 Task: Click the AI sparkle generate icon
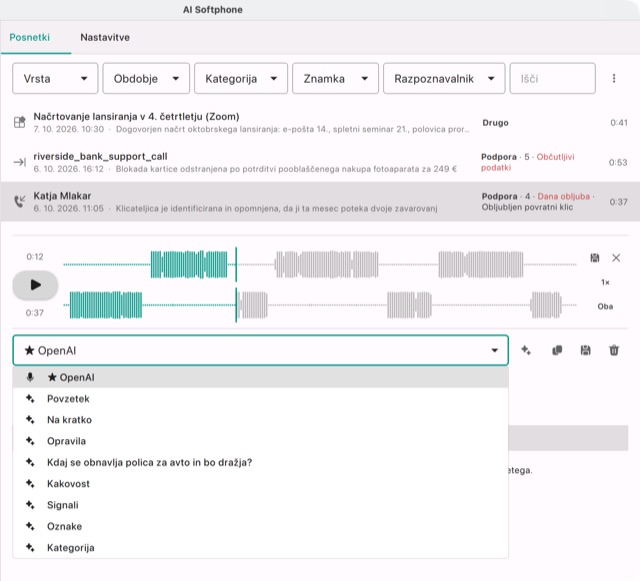tap(526, 350)
